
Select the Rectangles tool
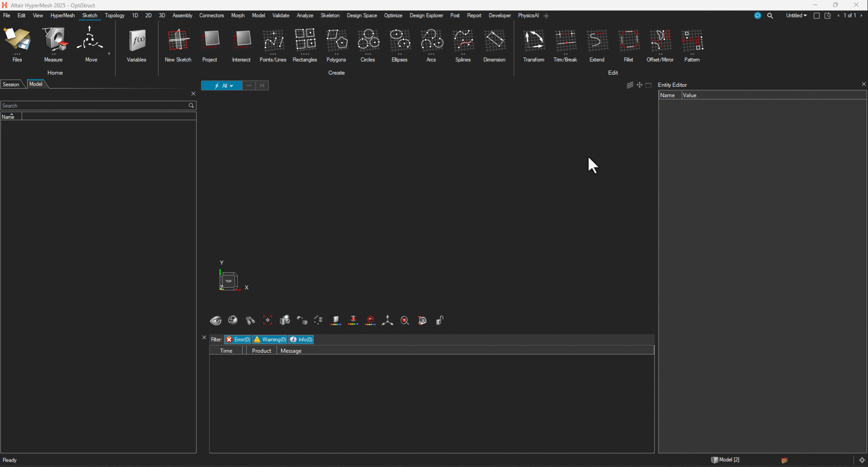click(305, 44)
